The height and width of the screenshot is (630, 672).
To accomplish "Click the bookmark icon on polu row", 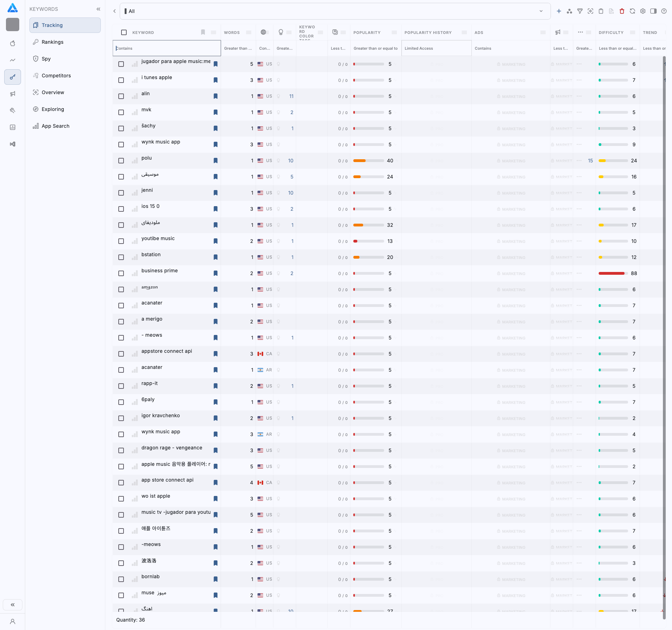I will click(x=216, y=161).
